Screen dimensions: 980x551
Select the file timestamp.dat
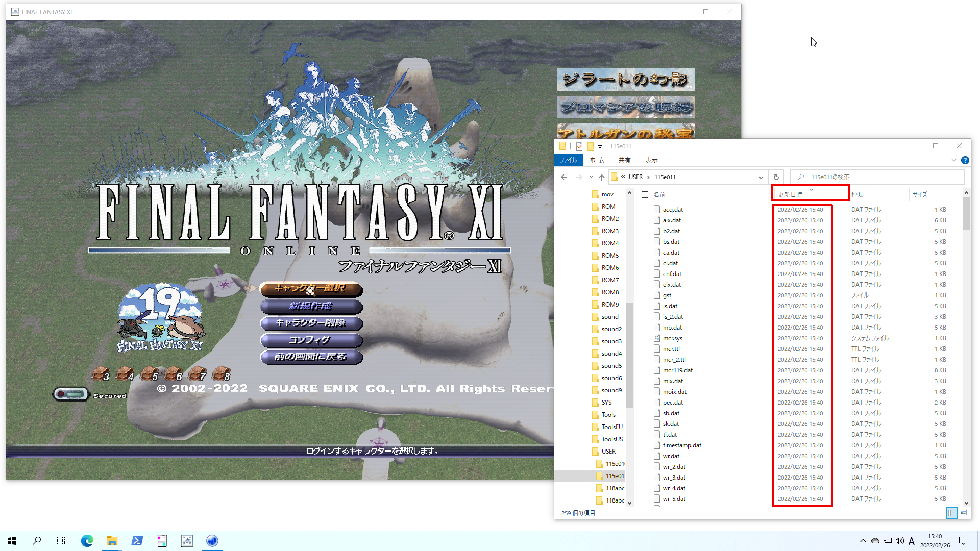click(682, 445)
